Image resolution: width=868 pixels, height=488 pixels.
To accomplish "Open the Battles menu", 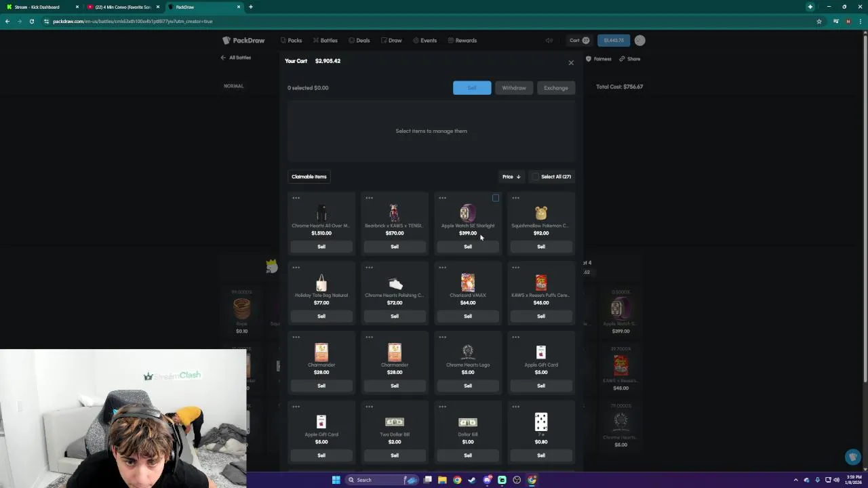I will coord(325,41).
